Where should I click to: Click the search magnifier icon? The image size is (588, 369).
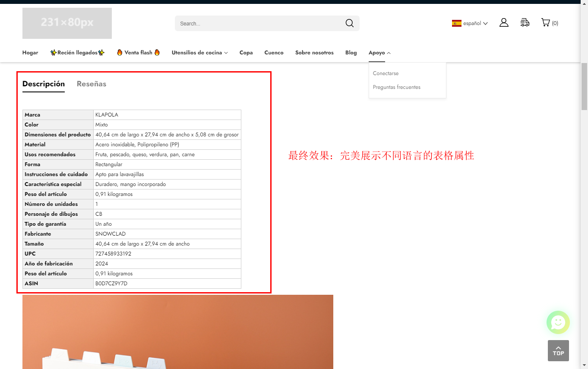pyautogui.click(x=349, y=23)
